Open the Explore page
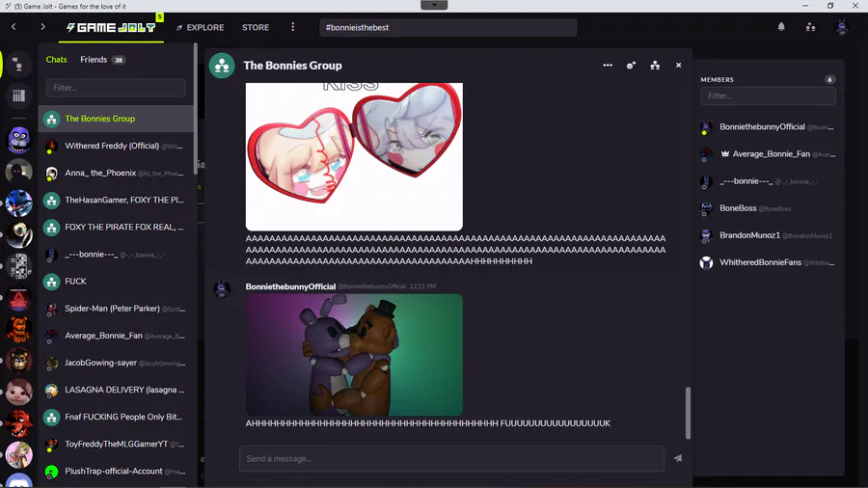This screenshot has width=868, height=488. point(200,27)
